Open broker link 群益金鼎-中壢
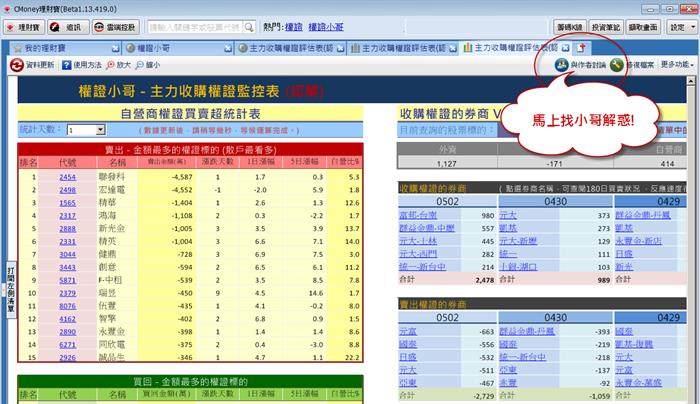 (427, 228)
